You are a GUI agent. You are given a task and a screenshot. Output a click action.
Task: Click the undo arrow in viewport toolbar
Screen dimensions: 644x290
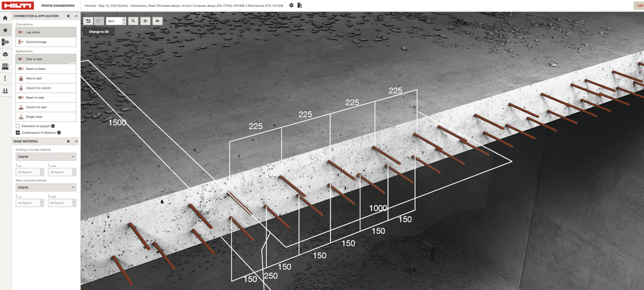click(88, 21)
